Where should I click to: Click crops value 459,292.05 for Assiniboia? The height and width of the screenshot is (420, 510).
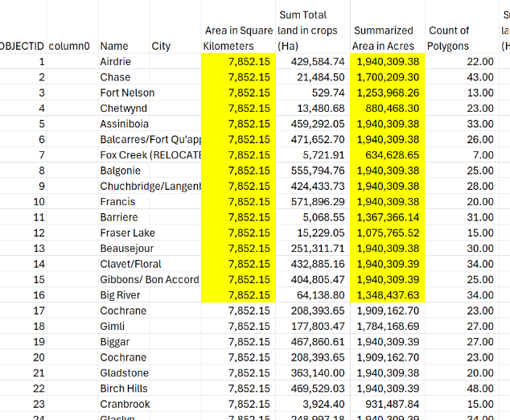pyautogui.click(x=318, y=124)
